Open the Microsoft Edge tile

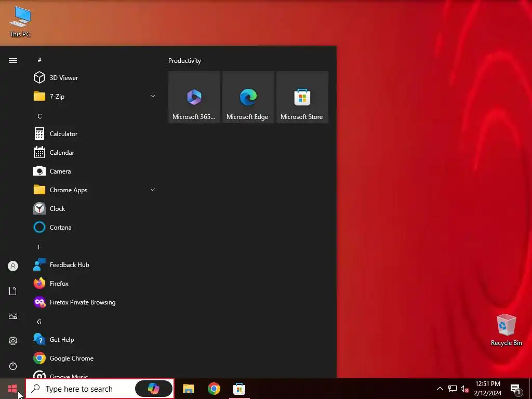coord(248,97)
